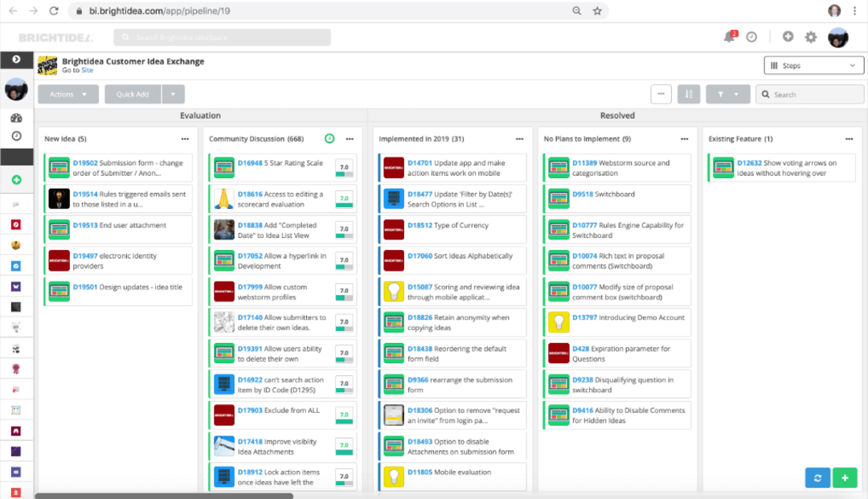The height and width of the screenshot is (499, 868).
Task: Click the clock history icon near notifications
Action: point(751,36)
